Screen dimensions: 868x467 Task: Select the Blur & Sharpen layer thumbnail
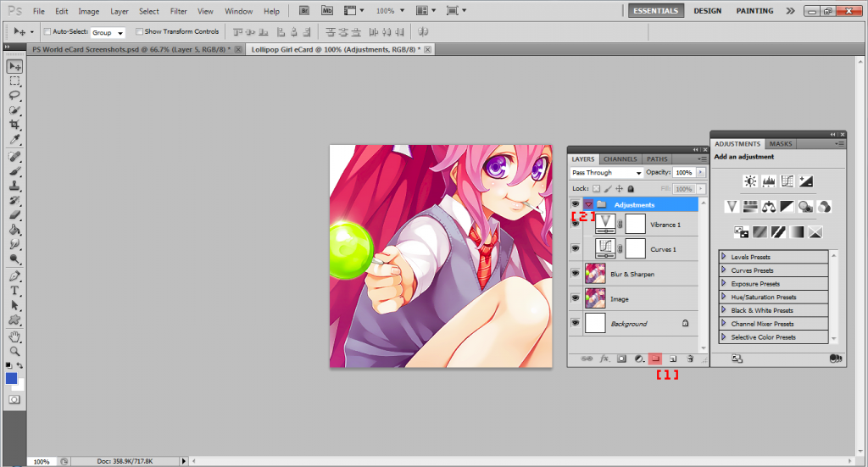tap(595, 274)
